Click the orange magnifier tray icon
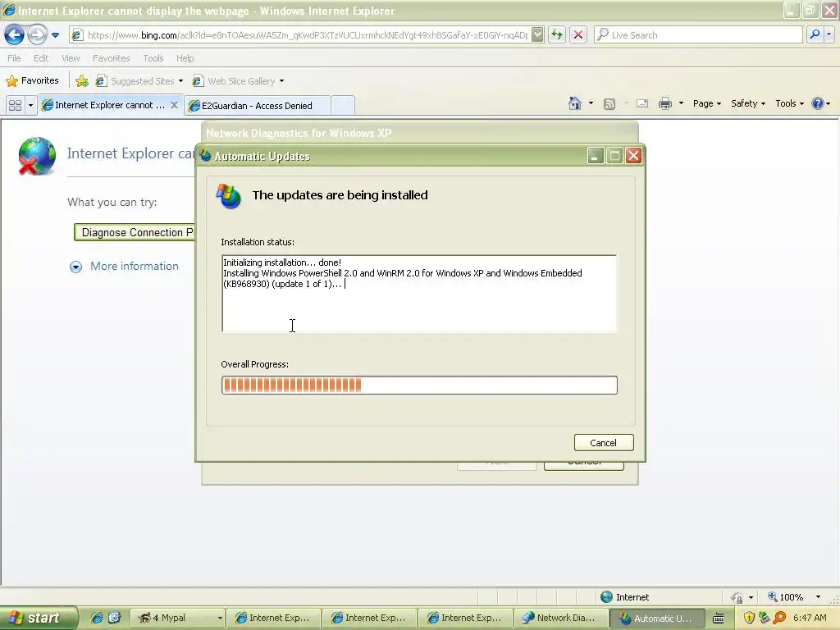 [779, 618]
